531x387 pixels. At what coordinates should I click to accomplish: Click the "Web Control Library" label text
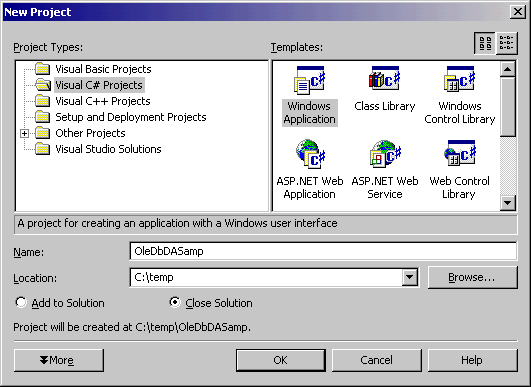coord(460,188)
